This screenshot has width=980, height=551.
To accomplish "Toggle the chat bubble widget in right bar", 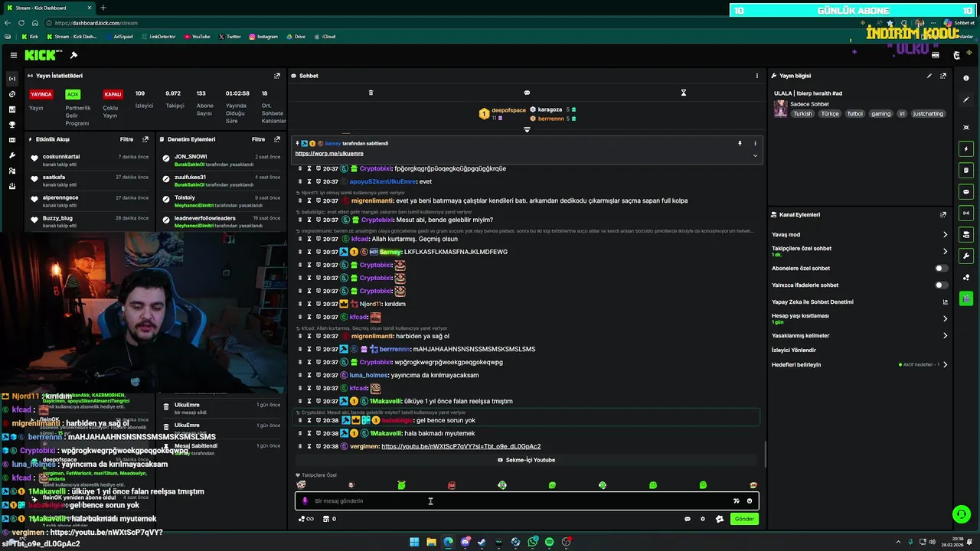I will [x=966, y=191].
